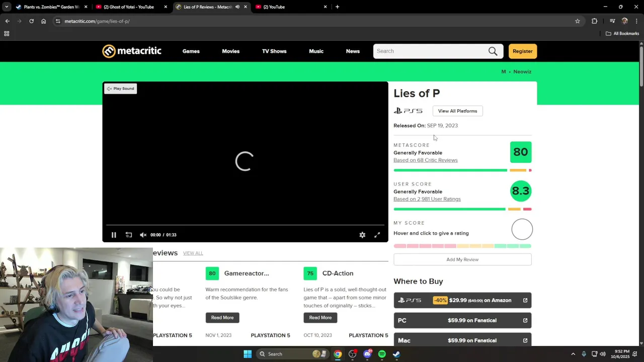Viewport: 644px width, 362px height.
Task: Go to browser home page
Action: point(43,21)
